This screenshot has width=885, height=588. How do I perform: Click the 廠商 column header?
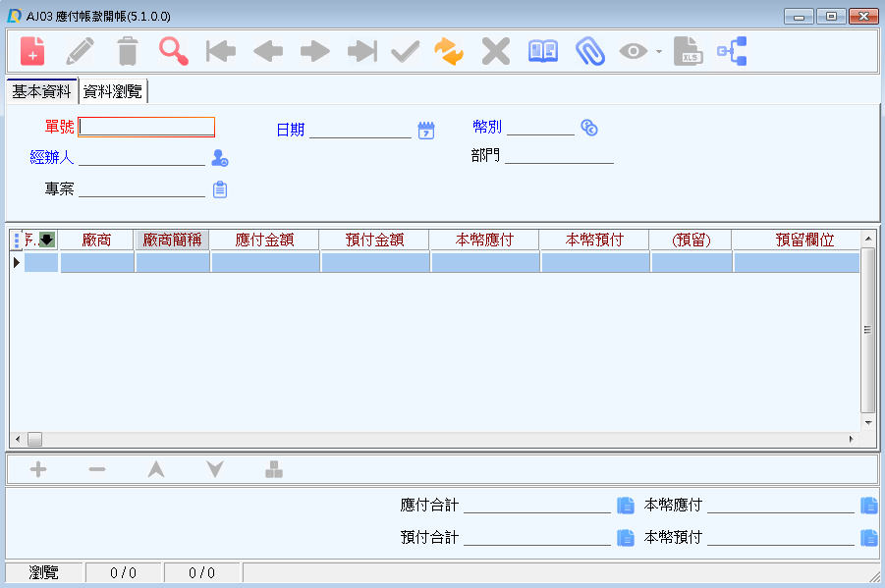coord(96,240)
